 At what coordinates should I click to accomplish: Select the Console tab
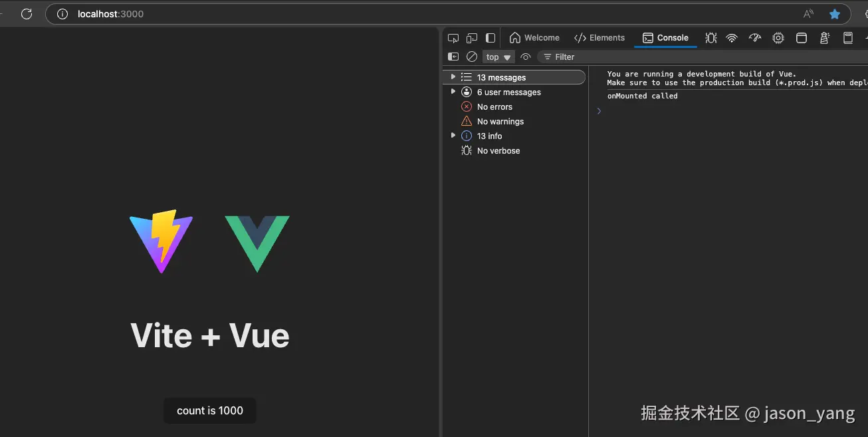click(x=665, y=38)
